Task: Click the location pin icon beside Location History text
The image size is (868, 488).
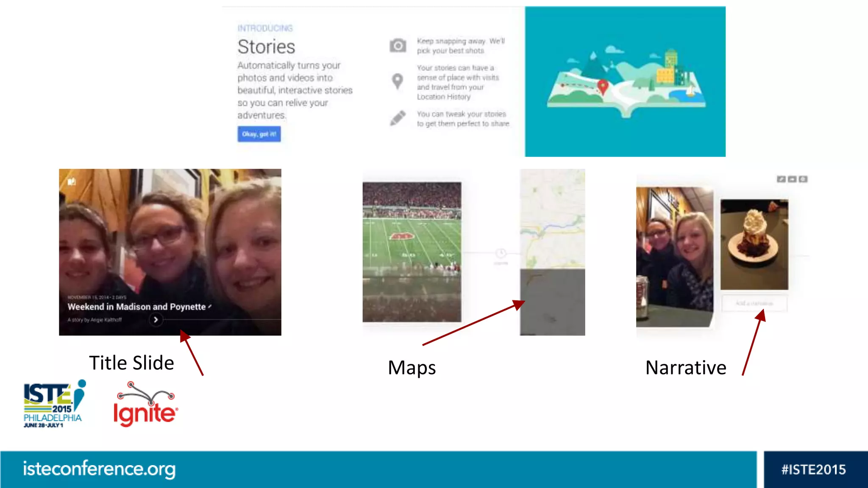Action: click(397, 81)
